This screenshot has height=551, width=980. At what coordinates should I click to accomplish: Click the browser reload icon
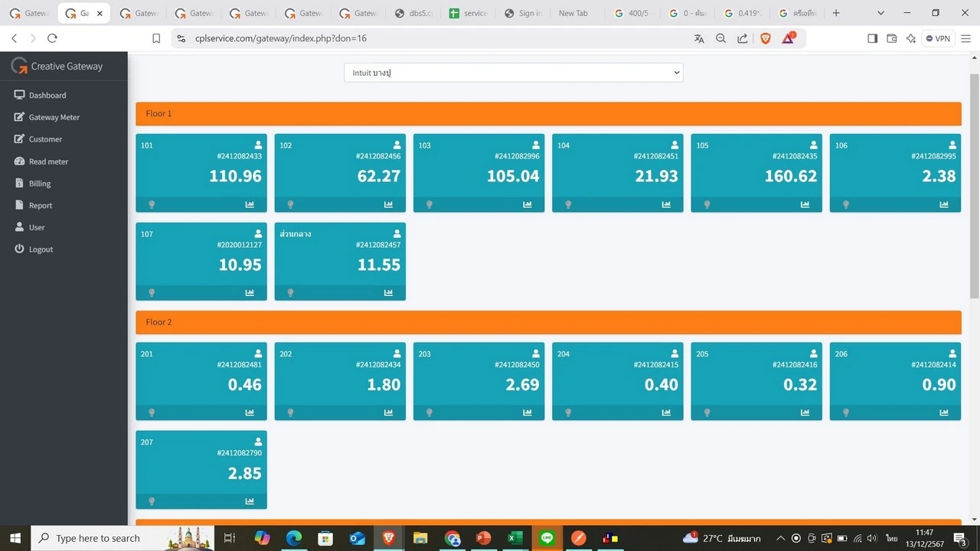click(x=52, y=38)
